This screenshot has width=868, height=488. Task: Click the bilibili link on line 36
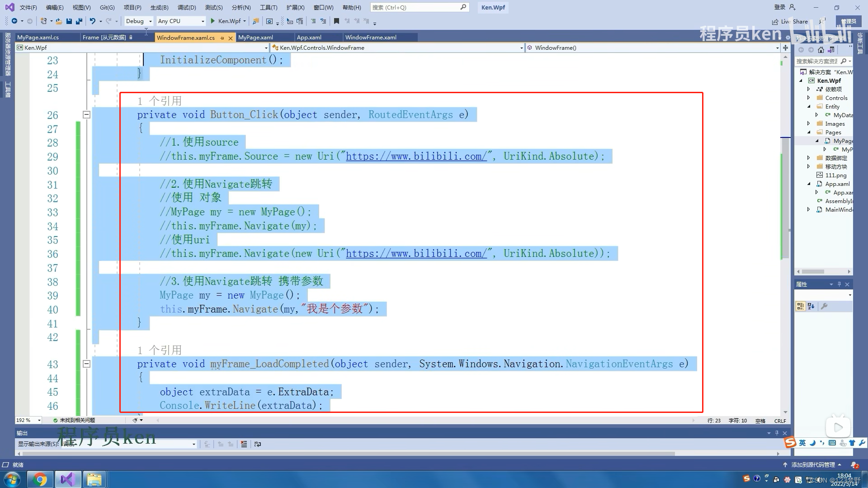[x=416, y=254]
